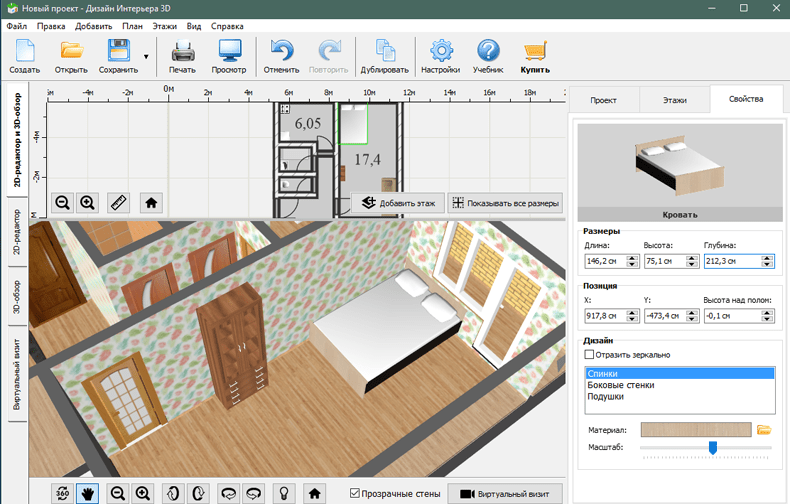Activate the hand pan tool in 3D view
The image size is (790, 504).
click(88, 493)
